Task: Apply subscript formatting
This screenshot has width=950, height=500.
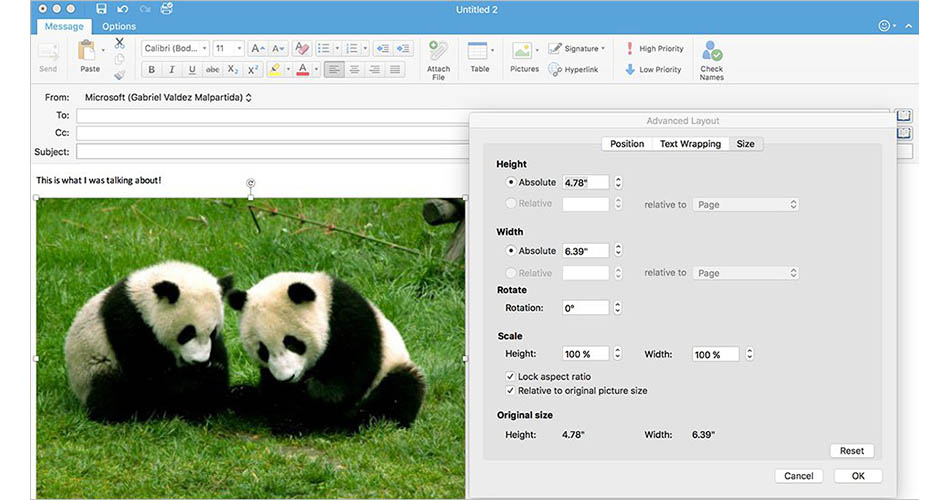Action: (233, 70)
